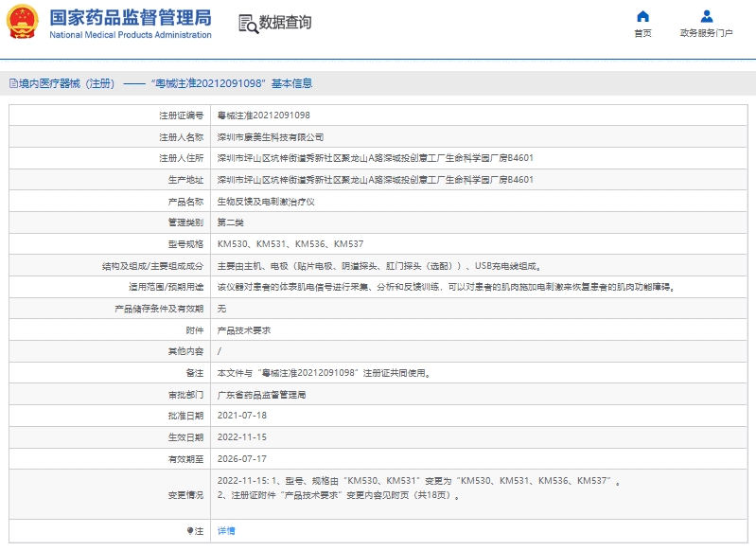This screenshot has height=551, width=756.
Task: Select 深圳市康美生科技有限公司 registrant name
Action: (x=271, y=137)
